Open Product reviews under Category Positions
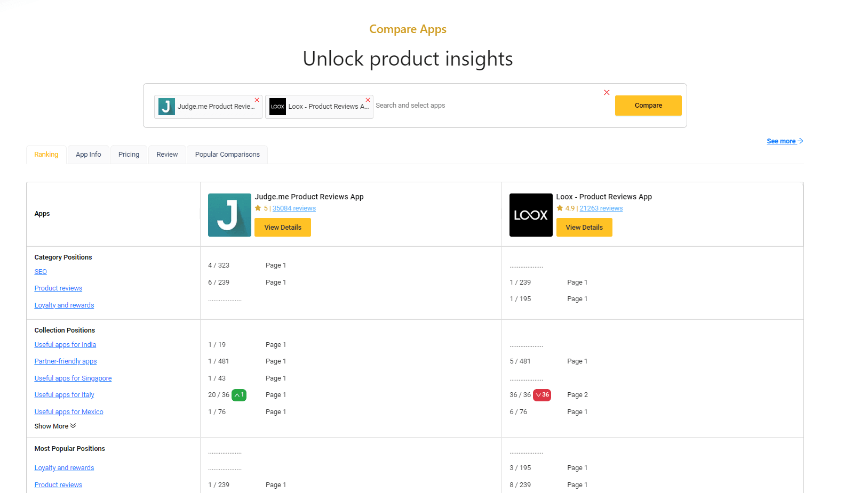The width and height of the screenshot is (868, 493). tap(58, 288)
